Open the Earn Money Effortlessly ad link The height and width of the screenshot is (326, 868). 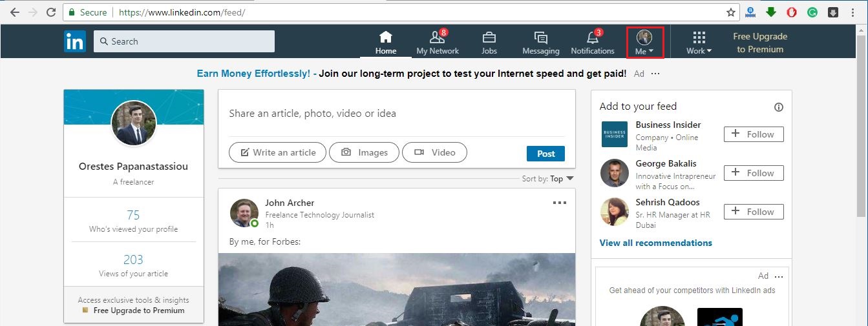pos(412,74)
